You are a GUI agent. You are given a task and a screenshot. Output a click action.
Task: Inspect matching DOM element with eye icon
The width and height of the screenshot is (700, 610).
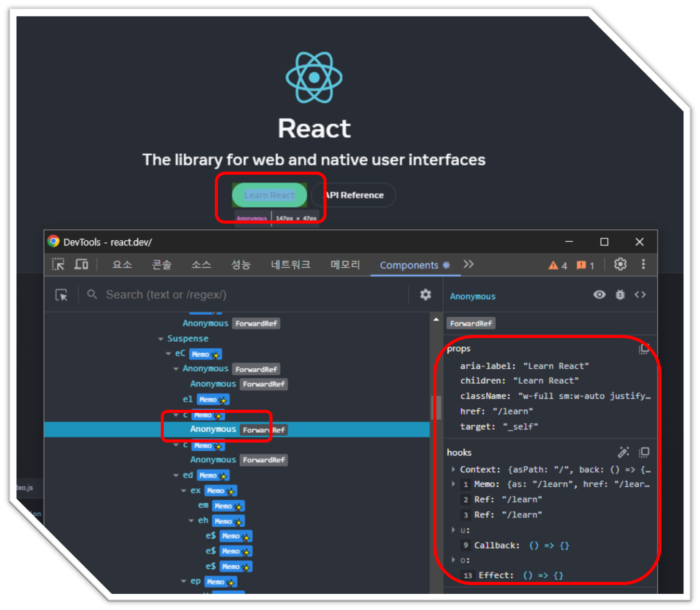(x=599, y=295)
